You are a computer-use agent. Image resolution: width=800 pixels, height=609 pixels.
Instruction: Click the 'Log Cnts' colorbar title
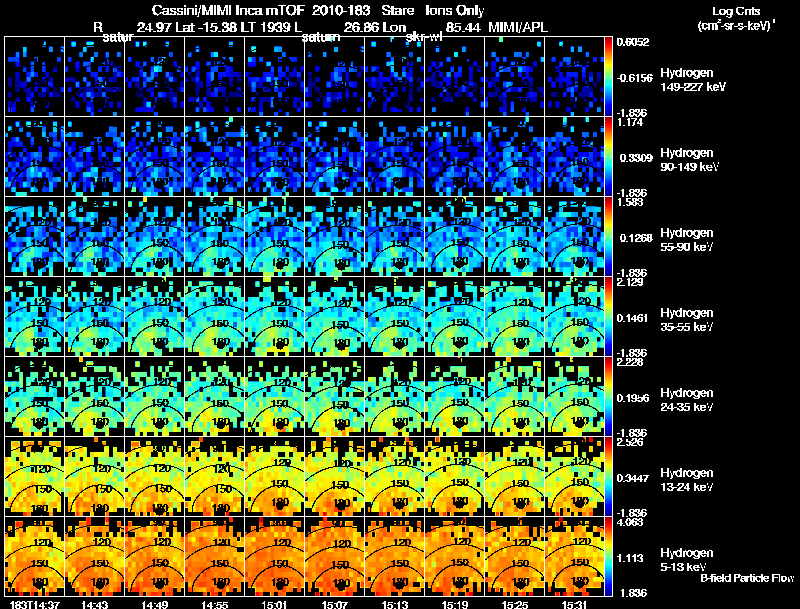coord(735,11)
